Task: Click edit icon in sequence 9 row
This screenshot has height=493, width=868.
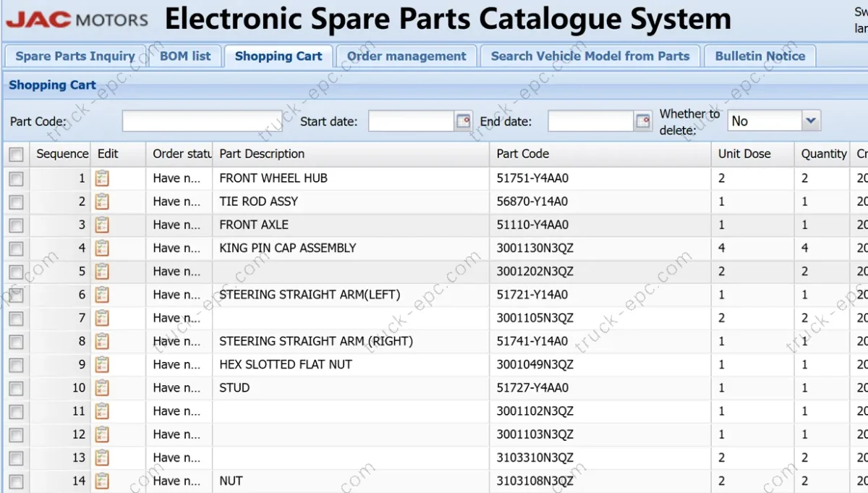Action: tap(102, 364)
